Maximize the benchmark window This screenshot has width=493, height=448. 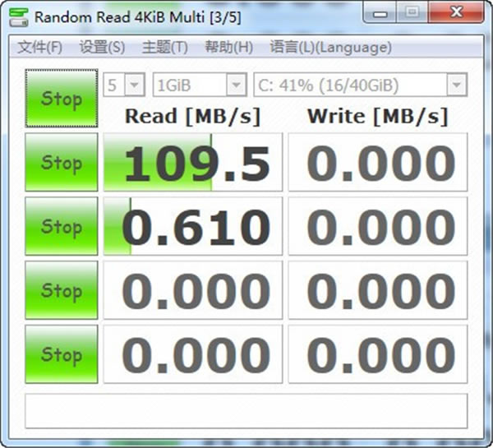(412, 14)
